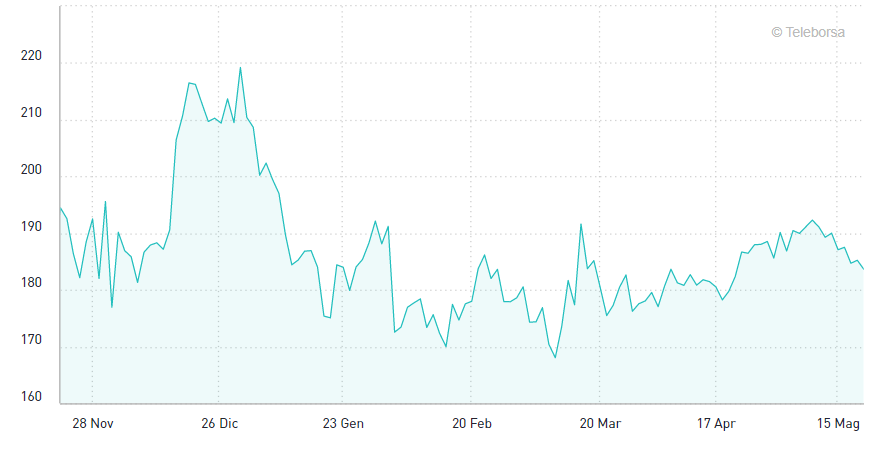
Task: Click the 170 y-axis price label
Action: pyautogui.click(x=31, y=341)
